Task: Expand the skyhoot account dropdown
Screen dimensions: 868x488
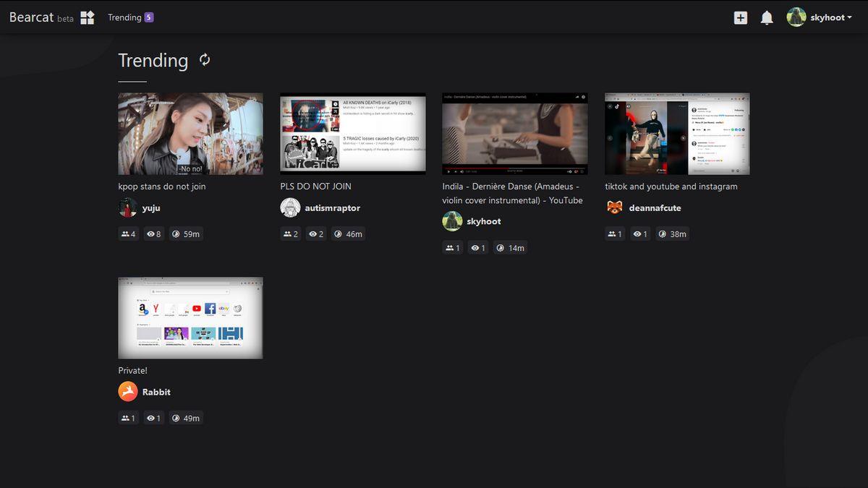Action: pos(830,17)
